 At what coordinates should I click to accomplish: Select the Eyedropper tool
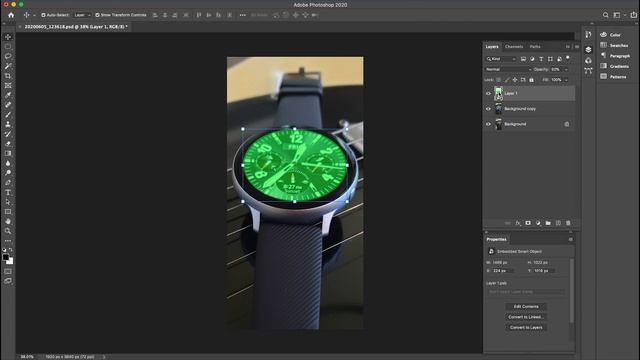pos(8,95)
